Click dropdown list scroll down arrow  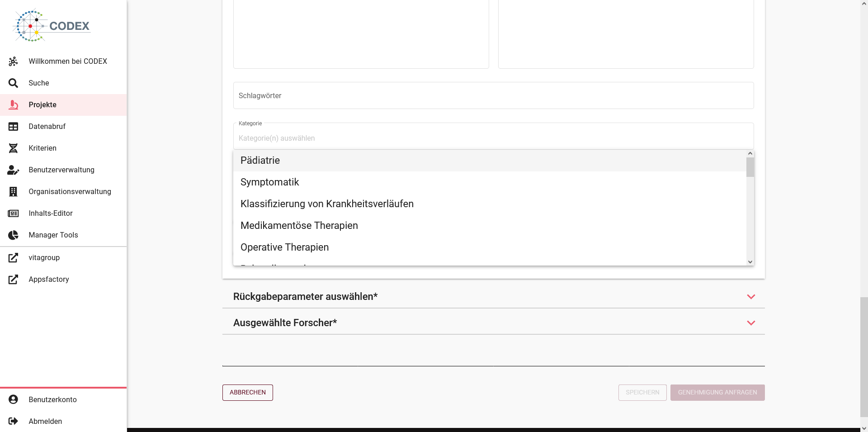[750, 262]
